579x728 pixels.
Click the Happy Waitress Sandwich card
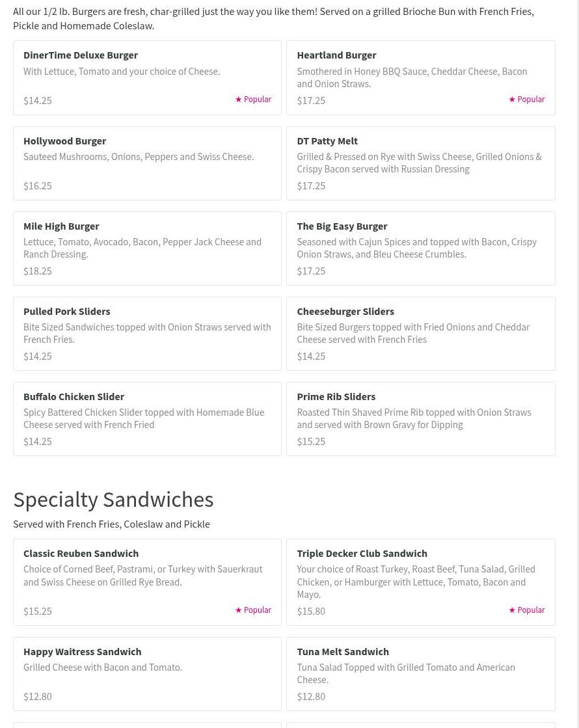tap(147, 674)
